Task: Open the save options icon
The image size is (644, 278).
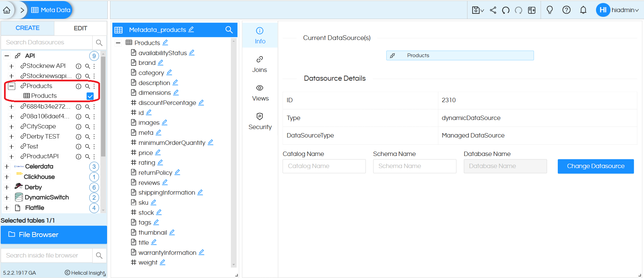Action: (478, 10)
